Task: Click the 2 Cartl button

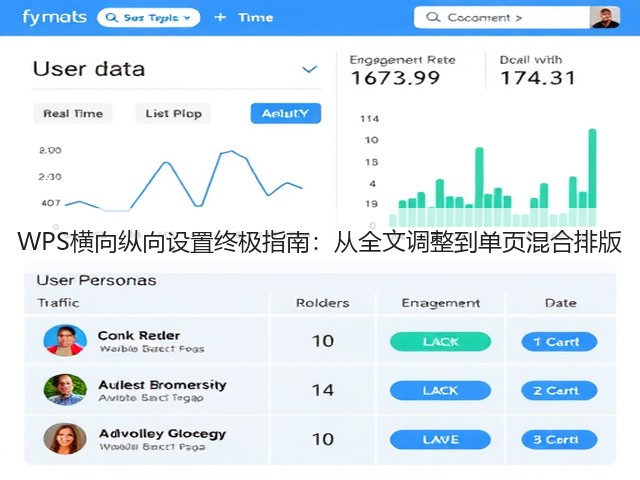Action: click(559, 391)
